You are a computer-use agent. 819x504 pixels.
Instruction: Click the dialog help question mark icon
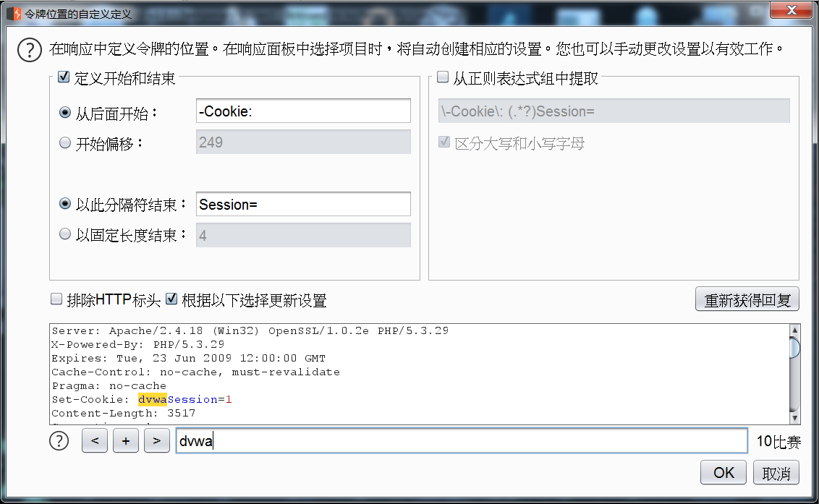coord(29,48)
